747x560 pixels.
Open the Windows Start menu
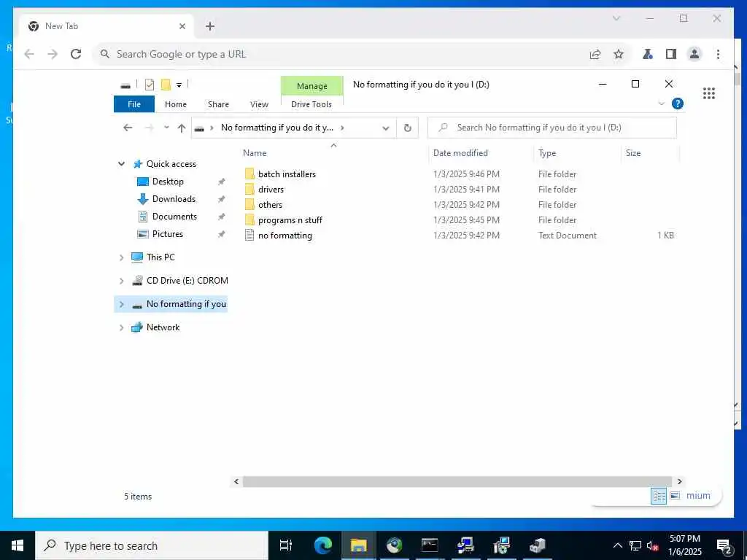click(18, 545)
